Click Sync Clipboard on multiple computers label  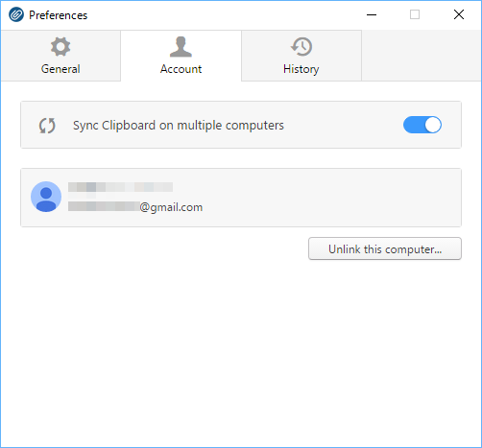[x=179, y=126]
